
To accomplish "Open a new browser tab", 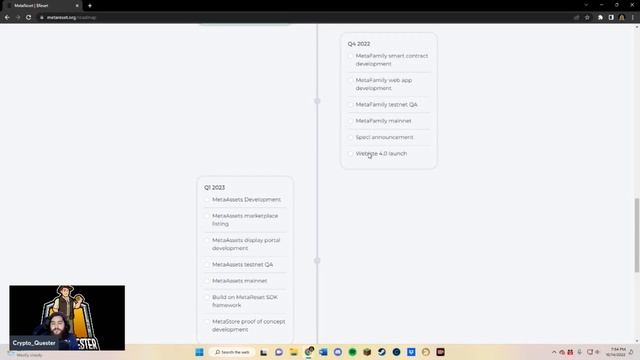I will coord(90,6).
